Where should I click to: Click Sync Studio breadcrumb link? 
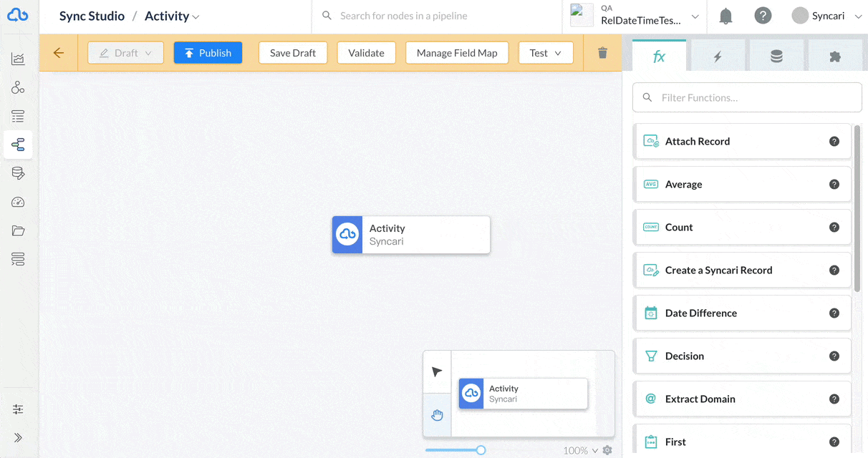(92, 16)
